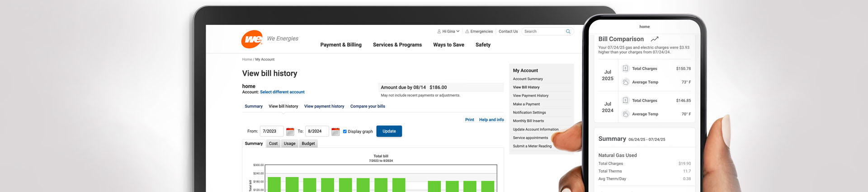
Task: Tap the Avg Therm/Day row
Action: [x=645, y=179]
